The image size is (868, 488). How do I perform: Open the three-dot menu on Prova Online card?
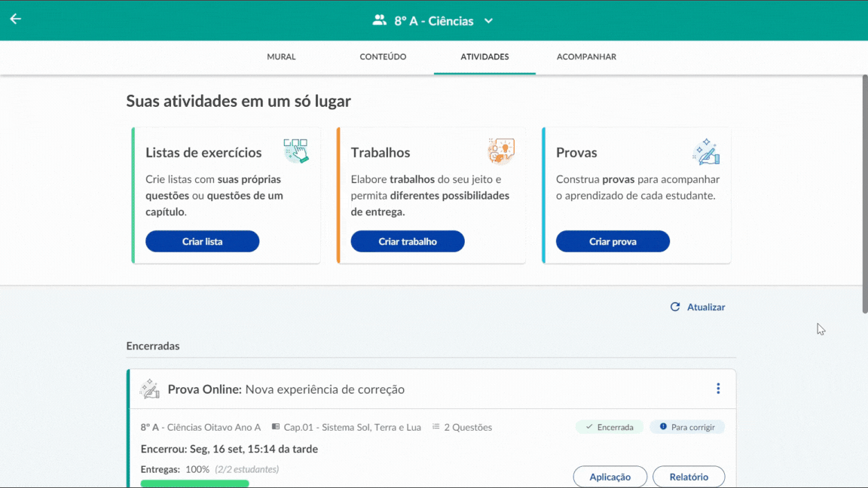click(x=718, y=389)
